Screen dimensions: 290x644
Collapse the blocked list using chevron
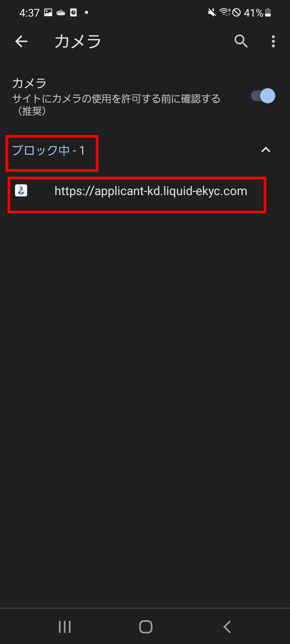point(266,150)
